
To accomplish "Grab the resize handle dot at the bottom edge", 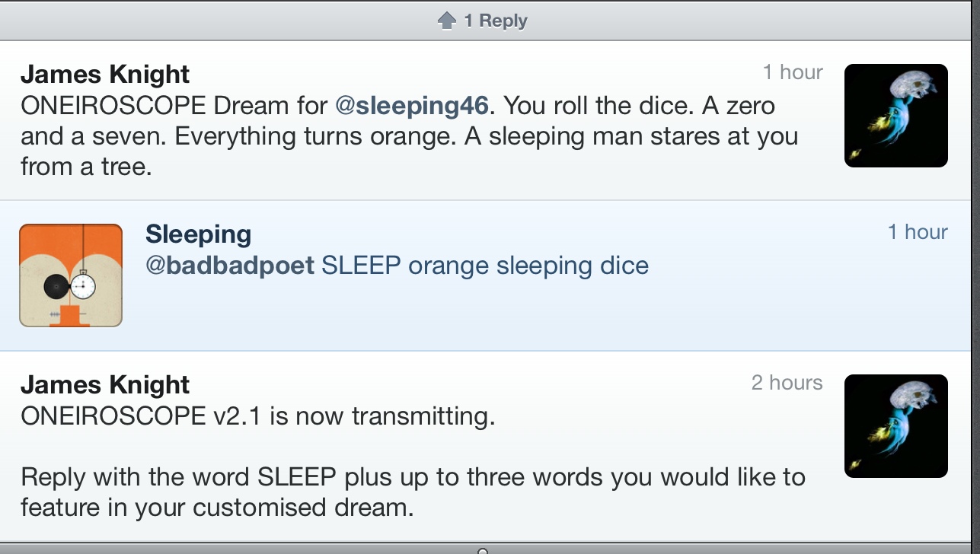I will click(482, 550).
